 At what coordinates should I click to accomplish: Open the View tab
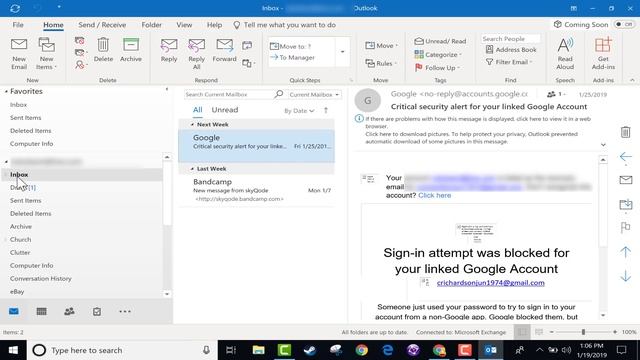pos(184,25)
